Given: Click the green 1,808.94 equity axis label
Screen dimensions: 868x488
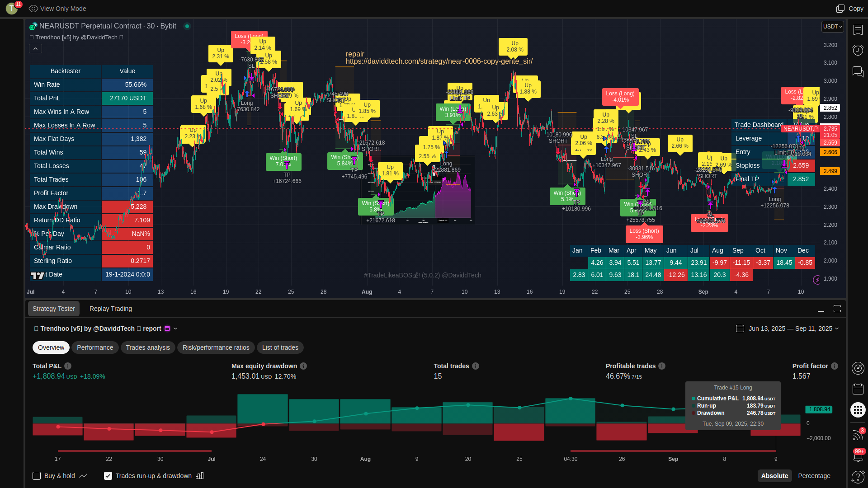Looking at the screenshot, I should 819,409.
